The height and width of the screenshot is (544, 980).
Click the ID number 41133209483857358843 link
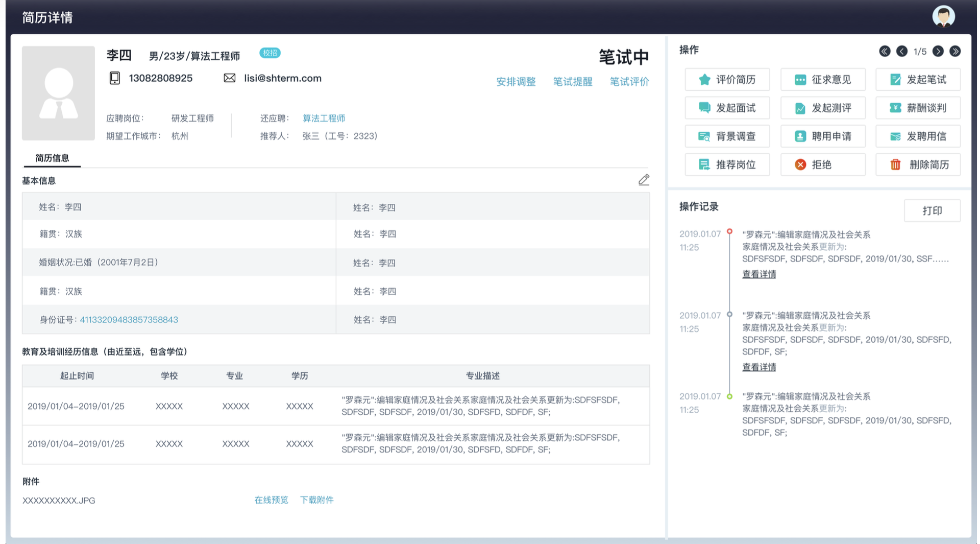[129, 320]
